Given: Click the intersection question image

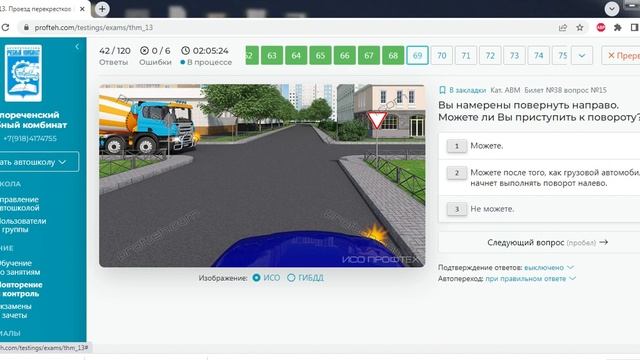Looking at the screenshot, I should coord(262,176).
